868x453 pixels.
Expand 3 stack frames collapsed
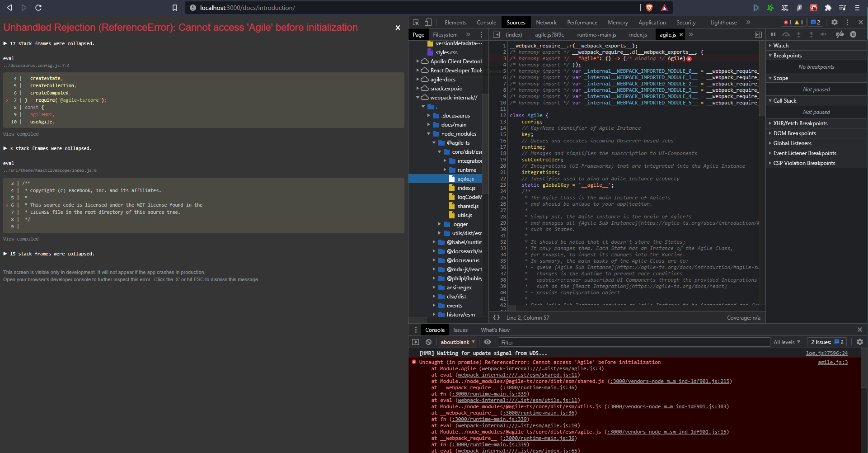pyautogui.click(x=47, y=148)
